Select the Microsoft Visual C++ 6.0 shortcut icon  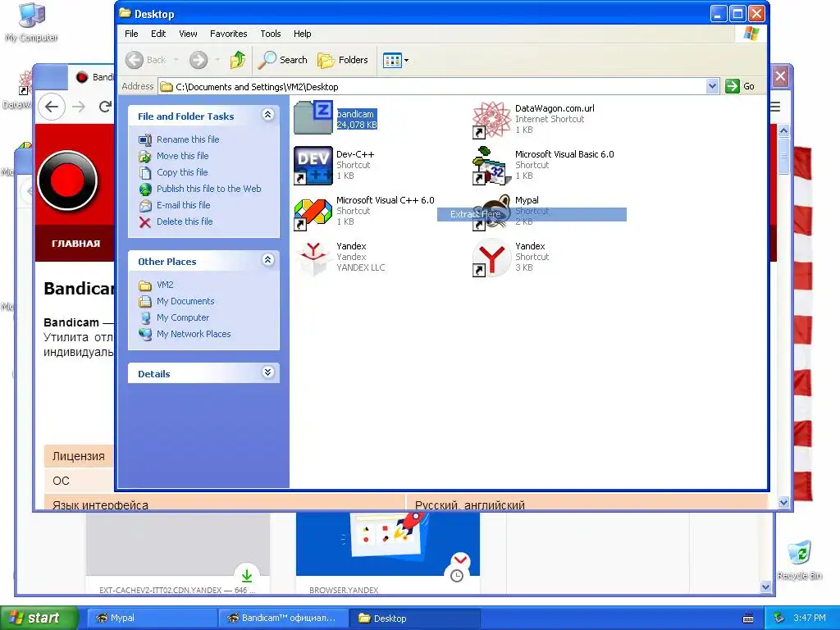point(313,212)
